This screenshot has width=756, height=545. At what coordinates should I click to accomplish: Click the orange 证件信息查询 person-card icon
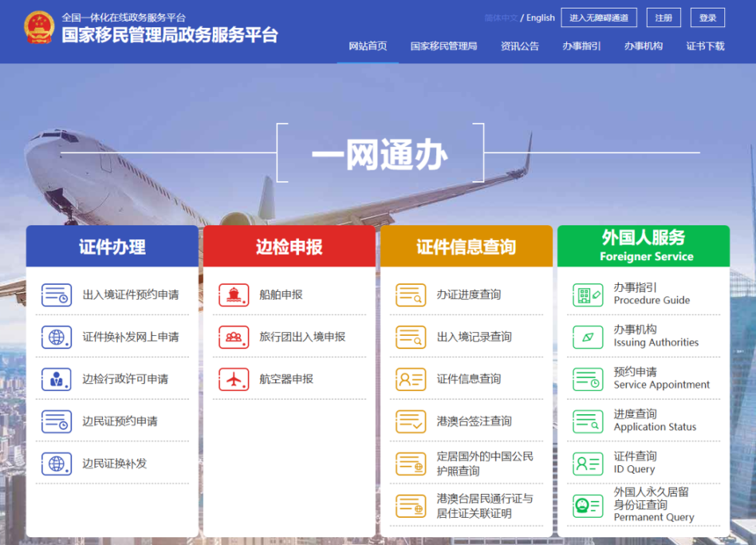(411, 379)
